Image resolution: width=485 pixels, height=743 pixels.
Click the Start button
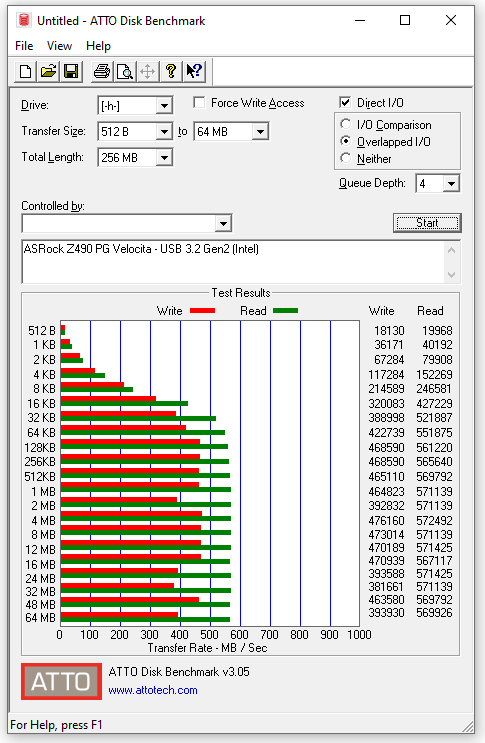point(427,223)
